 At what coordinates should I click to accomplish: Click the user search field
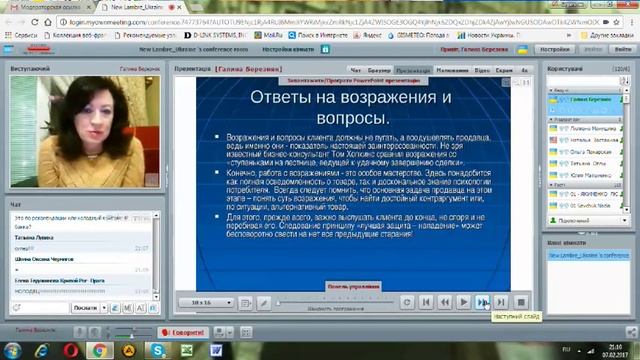pos(582,80)
